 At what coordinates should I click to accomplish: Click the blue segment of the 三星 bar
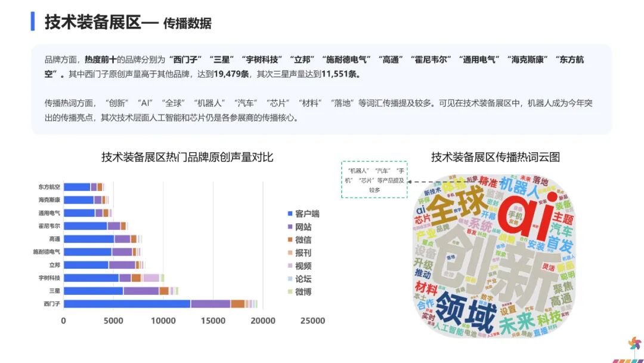(x=94, y=291)
